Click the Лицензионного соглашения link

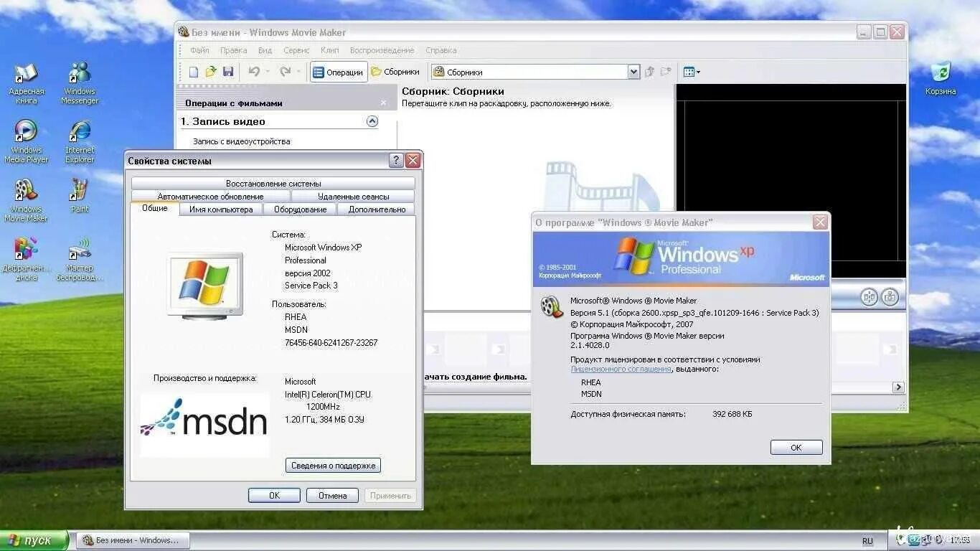pos(621,369)
